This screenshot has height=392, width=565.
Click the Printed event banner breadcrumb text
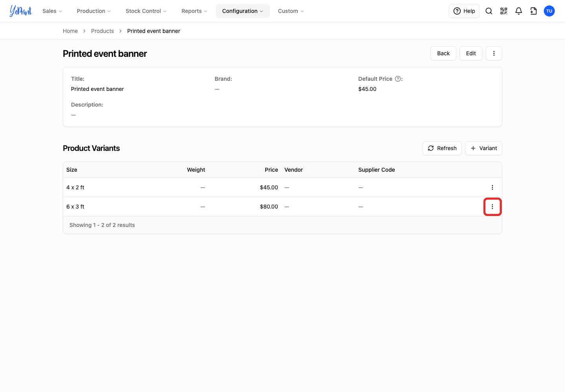click(x=153, y=31)
